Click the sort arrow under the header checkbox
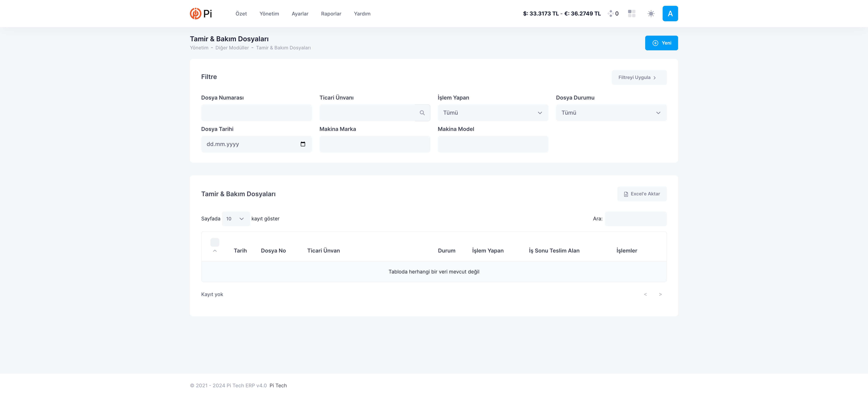The height and width of the screenshot is (397, 868). [x=215, y=251]
